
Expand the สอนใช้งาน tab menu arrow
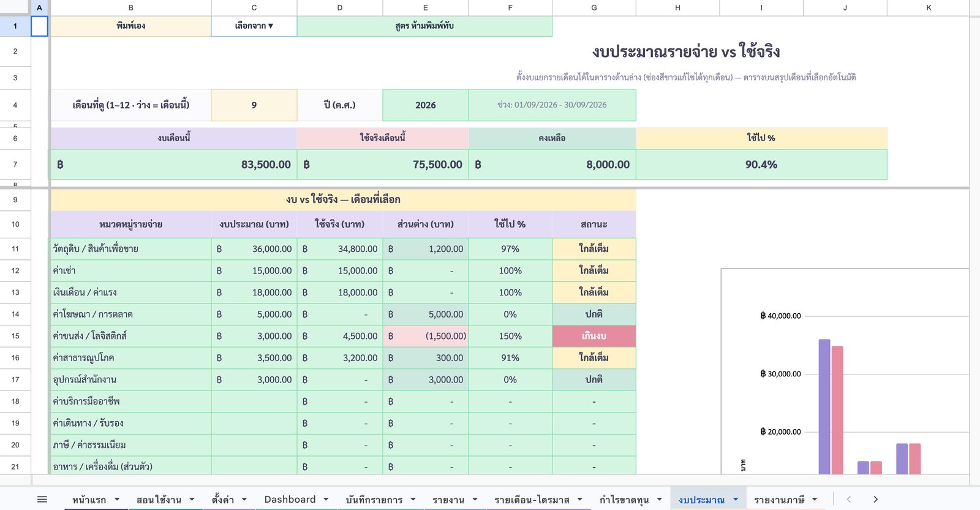tap(192, 500)
